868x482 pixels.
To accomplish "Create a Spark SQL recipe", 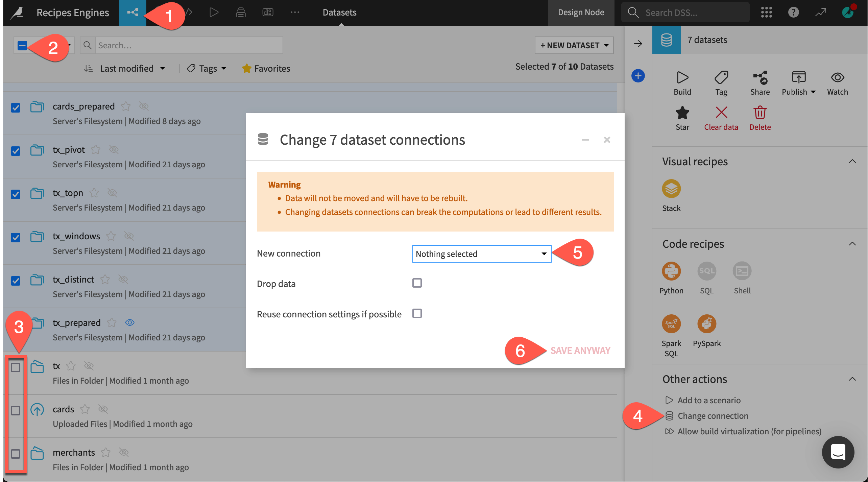I will coord(671,324).
